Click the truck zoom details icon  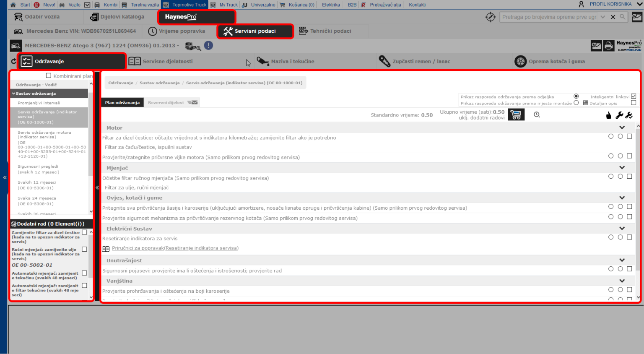point(193,46)
